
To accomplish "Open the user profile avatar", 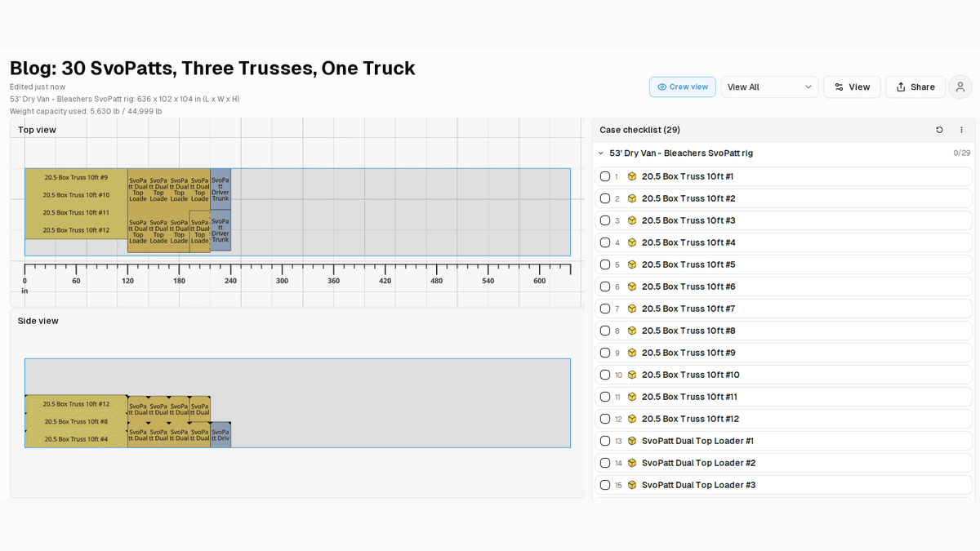I will point(960,87).
